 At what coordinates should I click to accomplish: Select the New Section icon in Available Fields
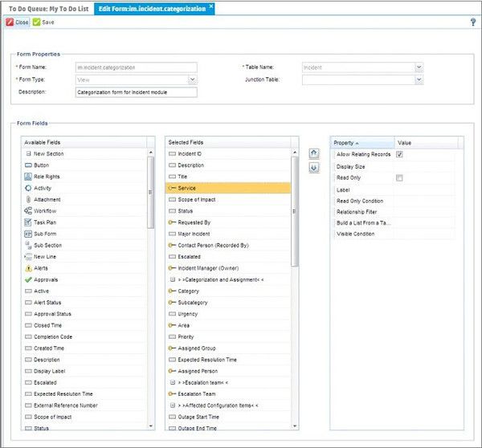point(28,153)
